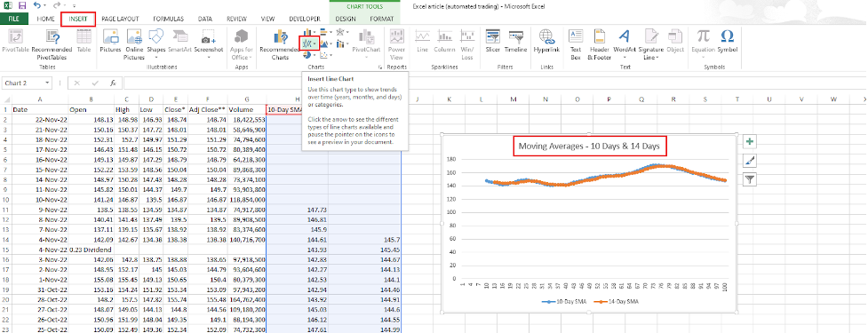Click Recommended PivotTables
The image size is (868, 333).
click(x=52, y=44)
